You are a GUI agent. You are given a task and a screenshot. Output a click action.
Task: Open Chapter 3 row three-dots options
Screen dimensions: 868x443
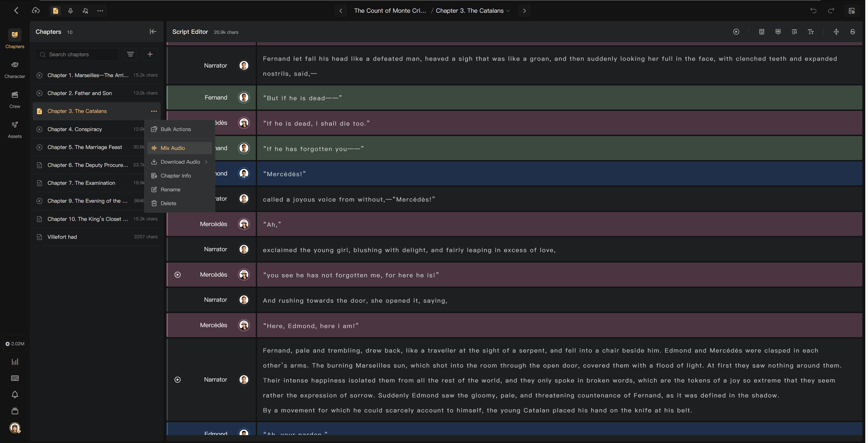154,111
